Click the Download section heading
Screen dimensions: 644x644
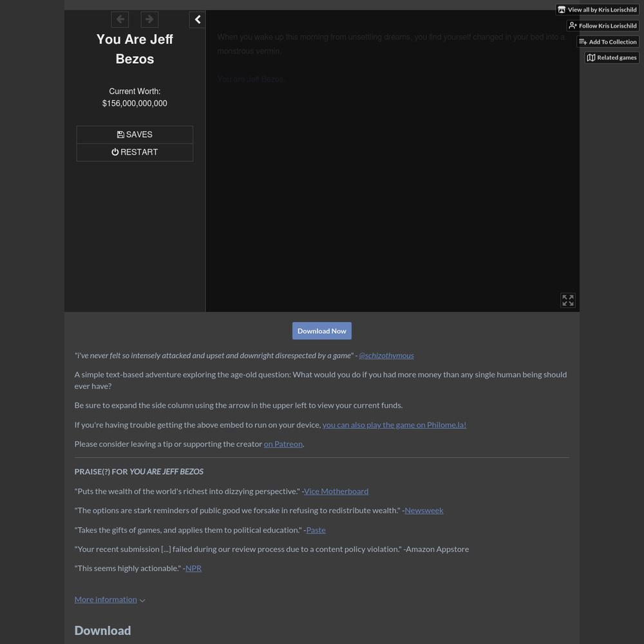tap(102, 631)
